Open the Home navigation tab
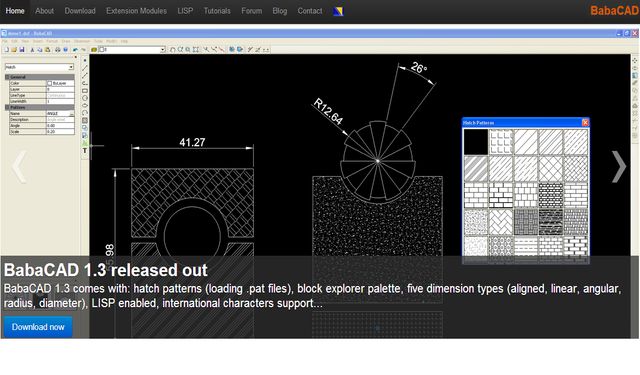Viewport: 640px width, 375px height. pyautogui.click(x=15, y=11)
